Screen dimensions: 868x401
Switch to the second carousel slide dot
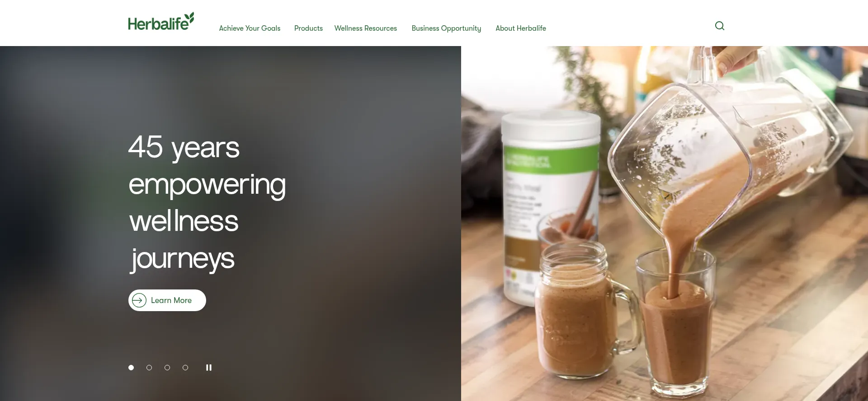tap(149, 368)
